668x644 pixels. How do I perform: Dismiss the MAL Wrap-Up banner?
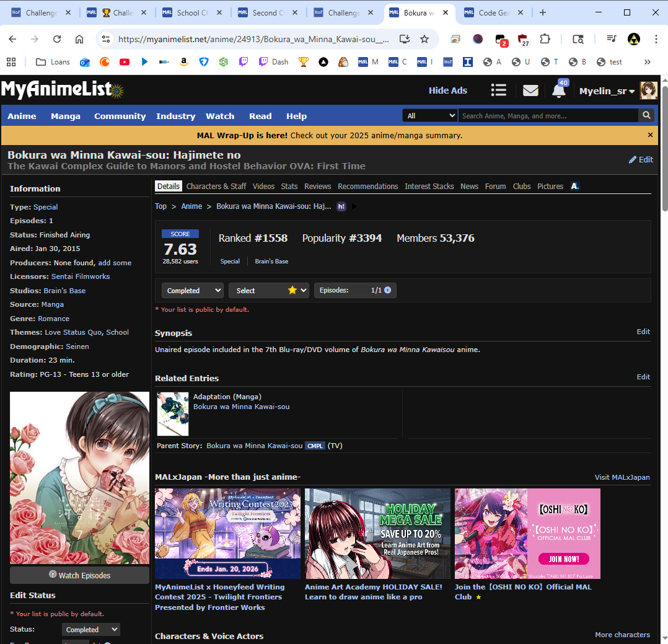[x=650, y=135]
